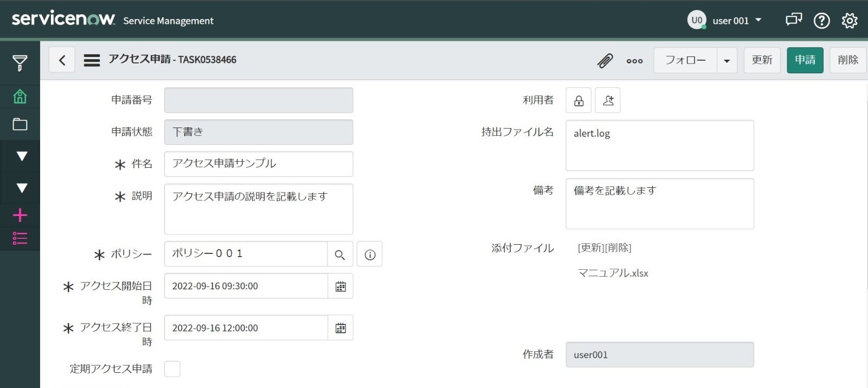Screen dimensions: 868x388
Task: Click the アクセス終了日時 date input
Action: (246, 328)
